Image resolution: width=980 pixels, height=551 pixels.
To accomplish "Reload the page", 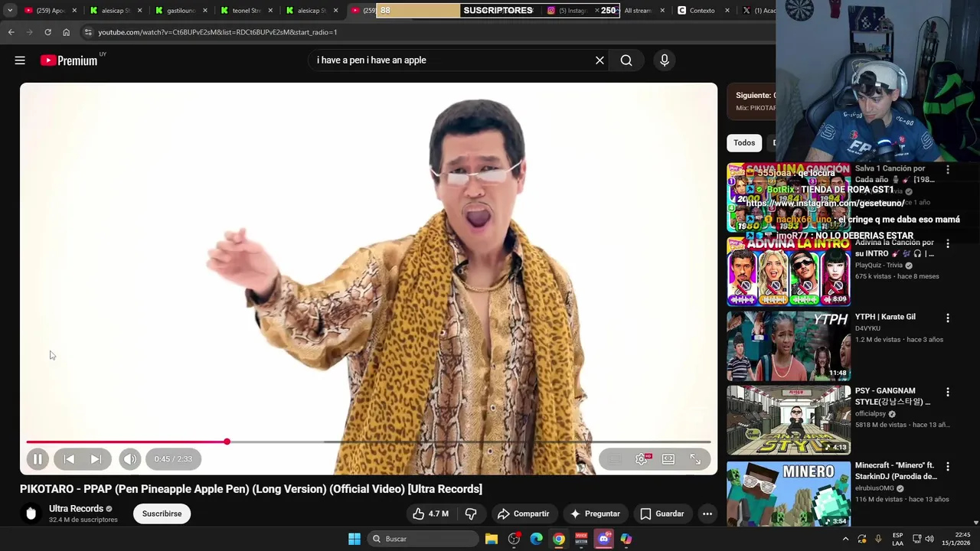I will [47, 32].
